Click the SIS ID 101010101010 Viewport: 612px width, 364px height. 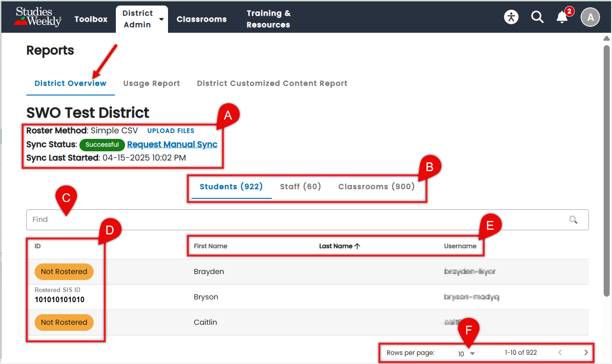click(60, 300)
